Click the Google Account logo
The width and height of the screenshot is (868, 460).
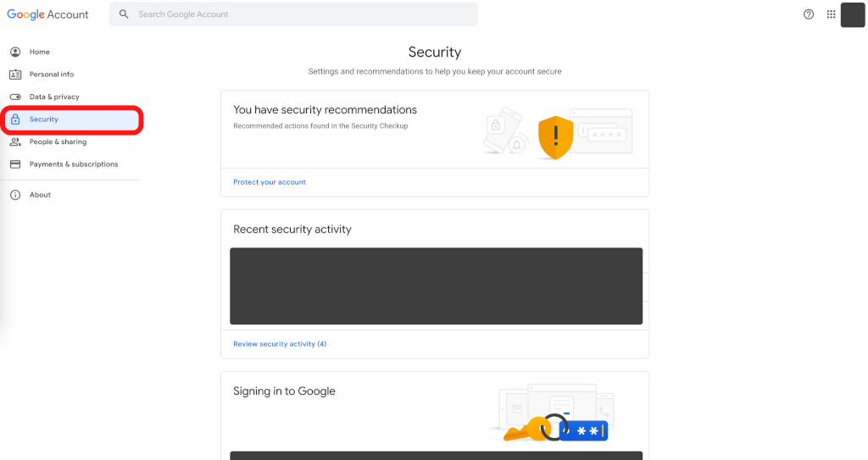[47, 14]
